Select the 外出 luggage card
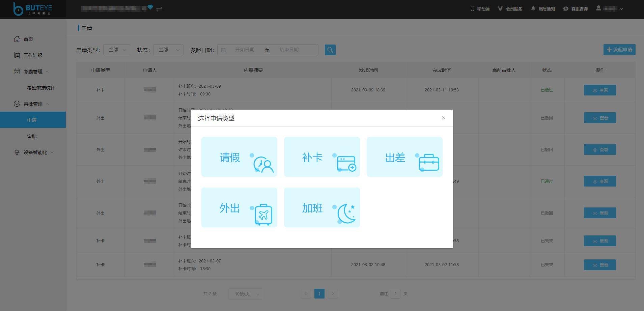Screen dimensions: 644x311 coord(239,207)
